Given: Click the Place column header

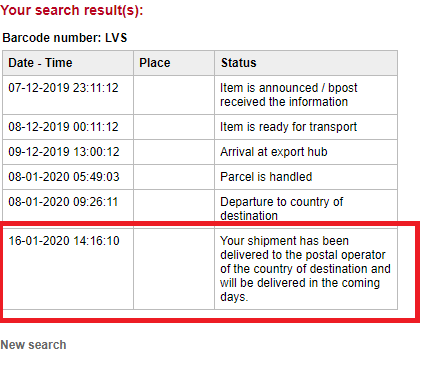Looking at the screenshot, I should point(174,63).
